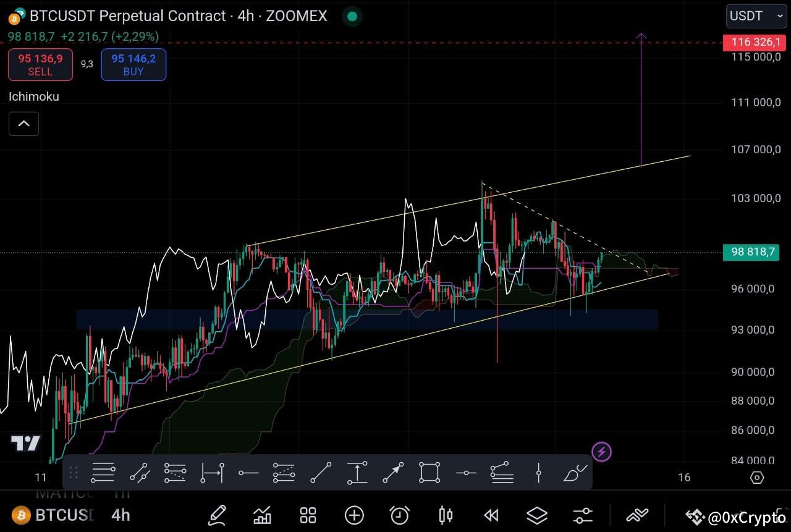
Task: Open the indicators panel
Action: 263,515
